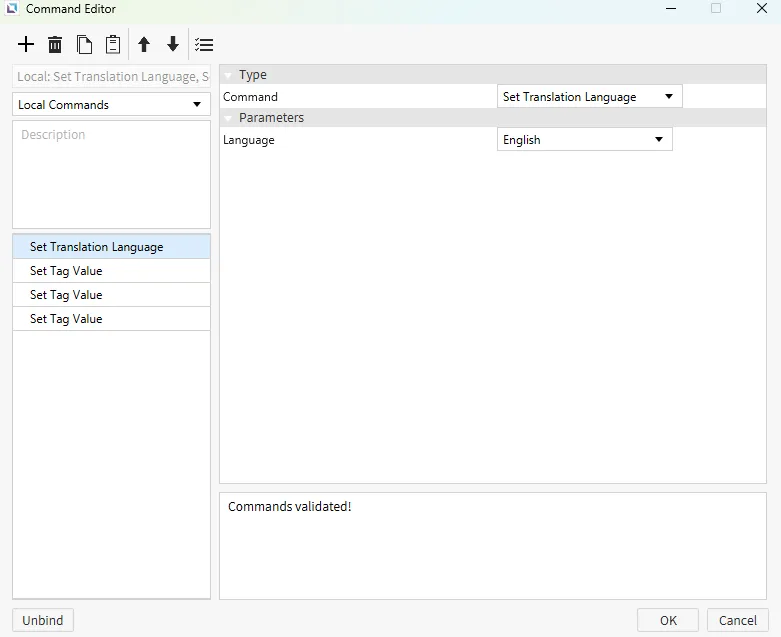781x637 pixels.
Task: Click into the Description text box
Action: pyautogui.click(x=111, y=175)
